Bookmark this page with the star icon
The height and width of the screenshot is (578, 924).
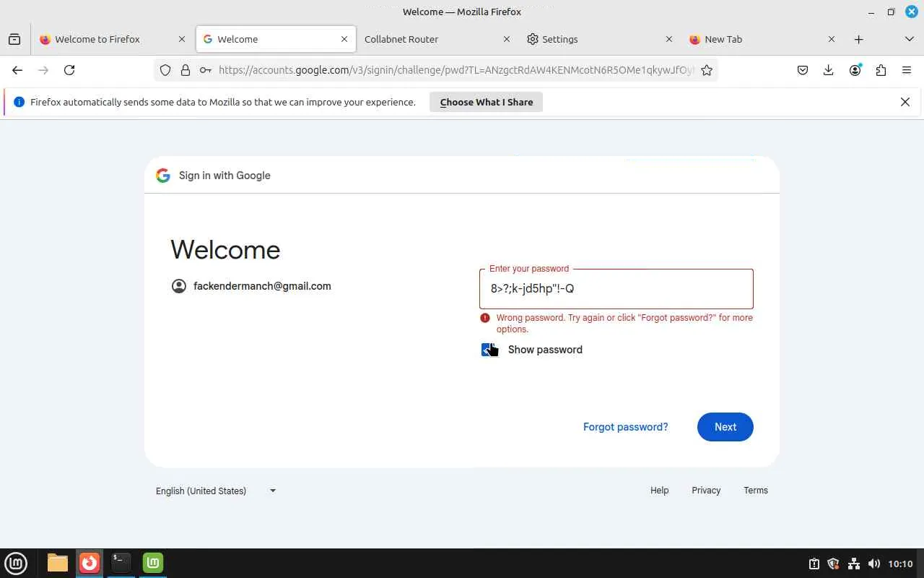pyautogui.click(x=707, y=70)
